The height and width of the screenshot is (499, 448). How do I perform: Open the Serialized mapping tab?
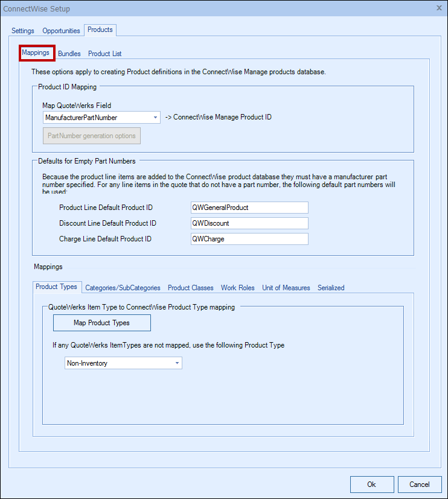(331, 288)
